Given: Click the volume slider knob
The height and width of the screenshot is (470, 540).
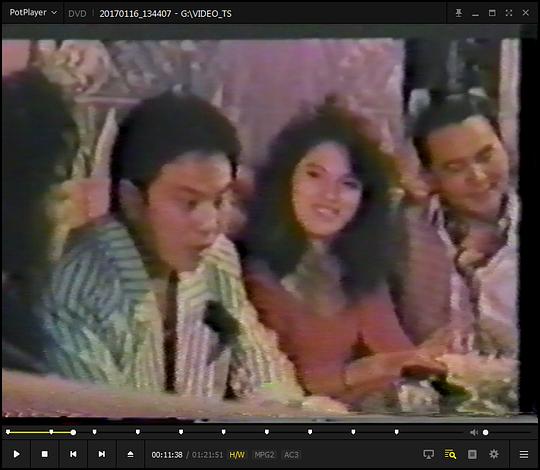Looking at the screenshot, I should coord(485,432).
